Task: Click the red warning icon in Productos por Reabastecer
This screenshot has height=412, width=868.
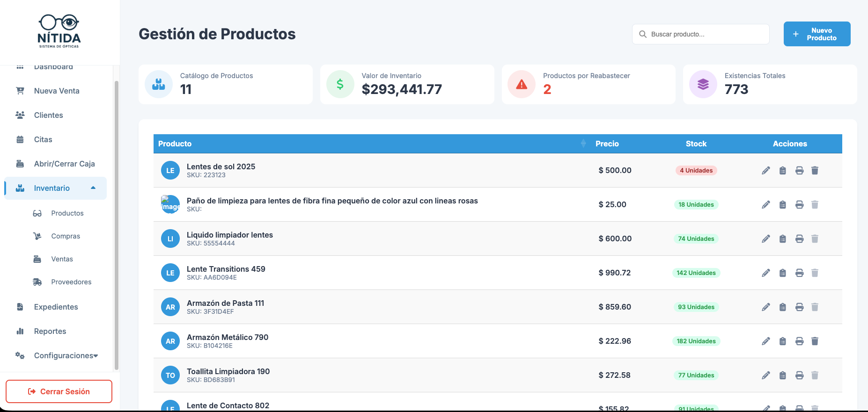Action: coord(521,85)
